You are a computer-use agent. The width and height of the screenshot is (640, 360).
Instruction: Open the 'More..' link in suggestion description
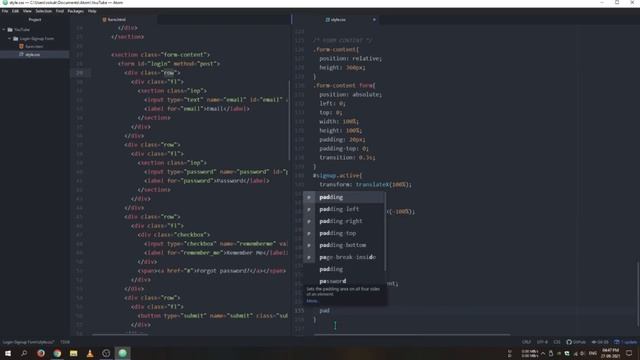coord(312,301)
